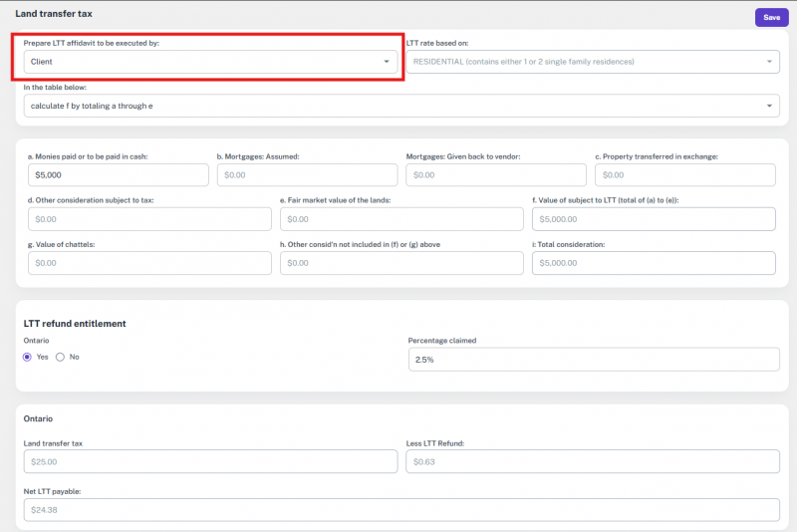Image resolution: width=797 pixels, height=532 pixels.
Task: Open the Prepare LTT affidavit dropdown
Action: coord(209,62)
